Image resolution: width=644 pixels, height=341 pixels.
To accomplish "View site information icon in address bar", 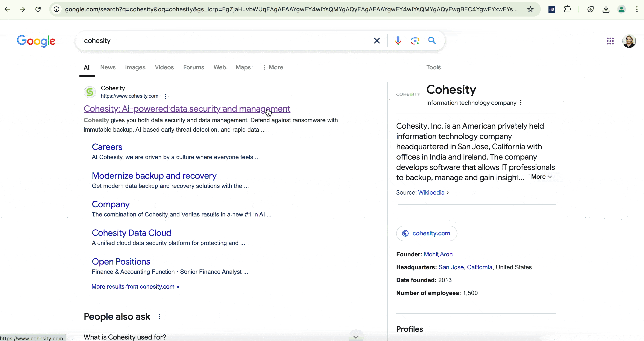I will [x=57, y=9].
